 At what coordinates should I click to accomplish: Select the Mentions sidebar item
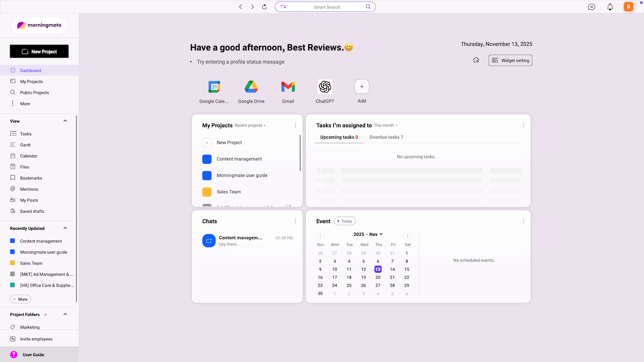pos(29,189)
